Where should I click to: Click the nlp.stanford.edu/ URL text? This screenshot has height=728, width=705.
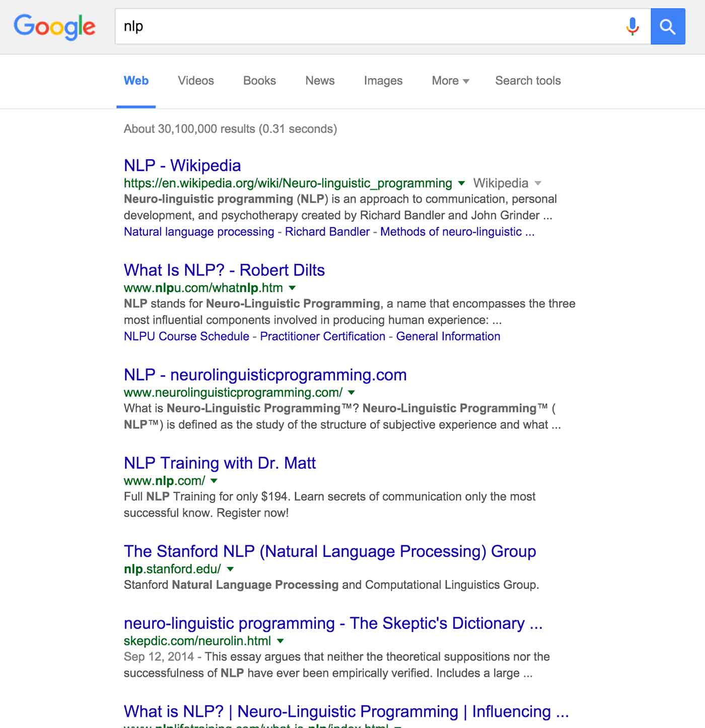(172, 569)
